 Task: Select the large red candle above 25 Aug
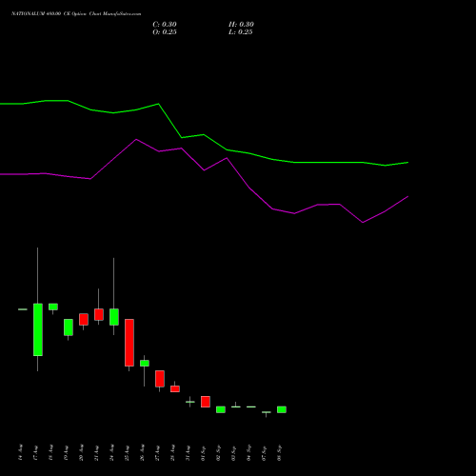[129, 343]
